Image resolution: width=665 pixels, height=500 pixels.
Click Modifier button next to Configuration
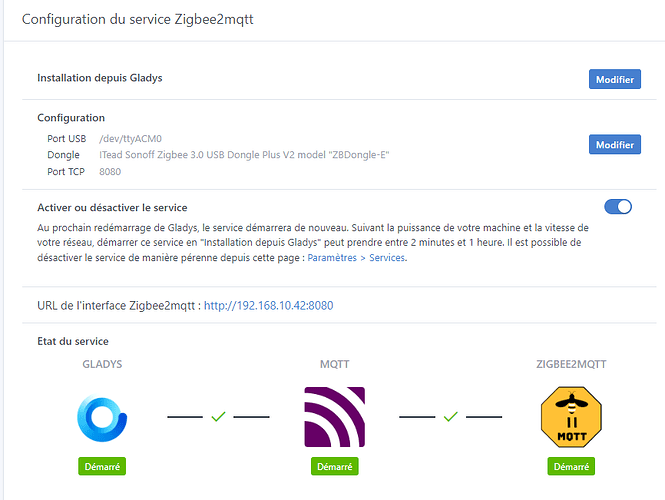click(614, 145)
